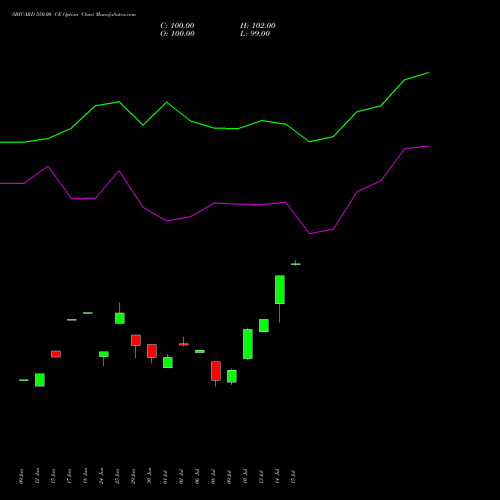Select the green candle for 10 Jul
Image resolution: width=500 pixels, height=500 pixels.
[x=248, y=344]
